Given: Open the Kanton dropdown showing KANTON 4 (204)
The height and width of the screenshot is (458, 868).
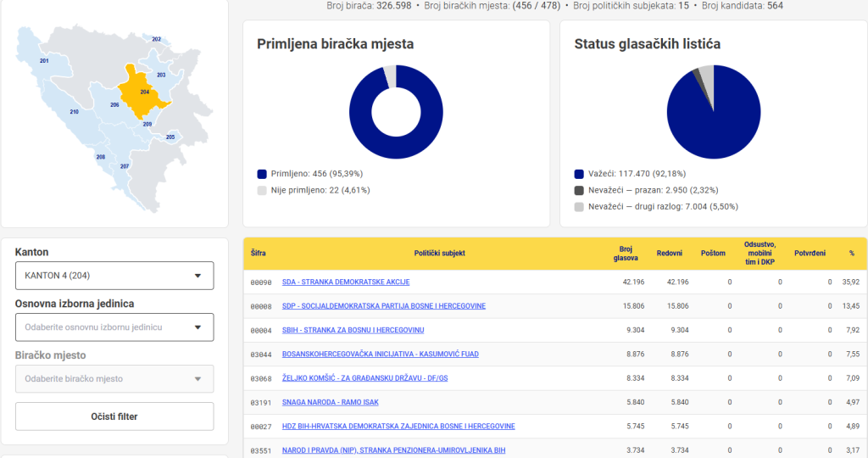Looking at the screenshot, I should click(114, 276).
